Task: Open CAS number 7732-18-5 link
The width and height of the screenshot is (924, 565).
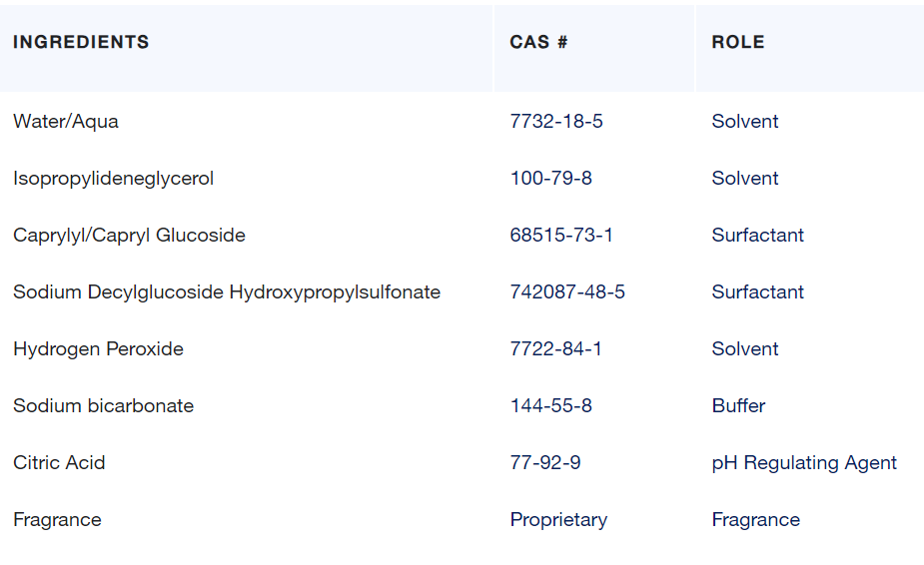Action: tap(556, 122)
